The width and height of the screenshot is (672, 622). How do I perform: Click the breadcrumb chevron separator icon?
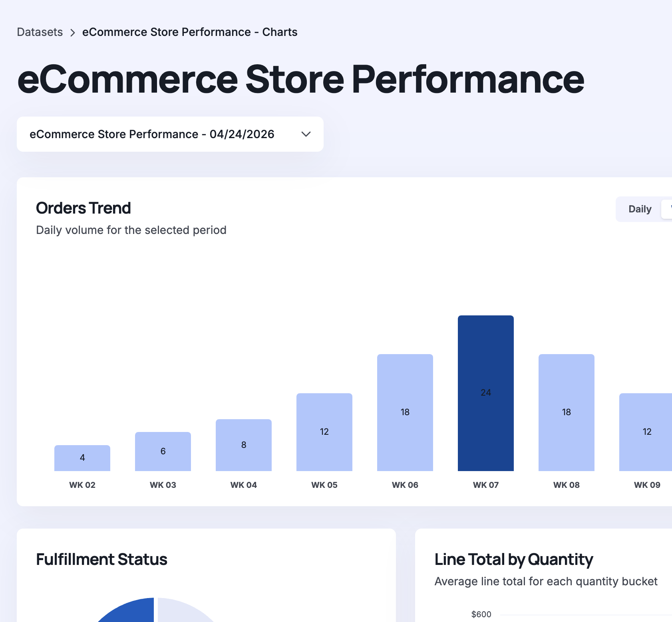coord(73,33)
